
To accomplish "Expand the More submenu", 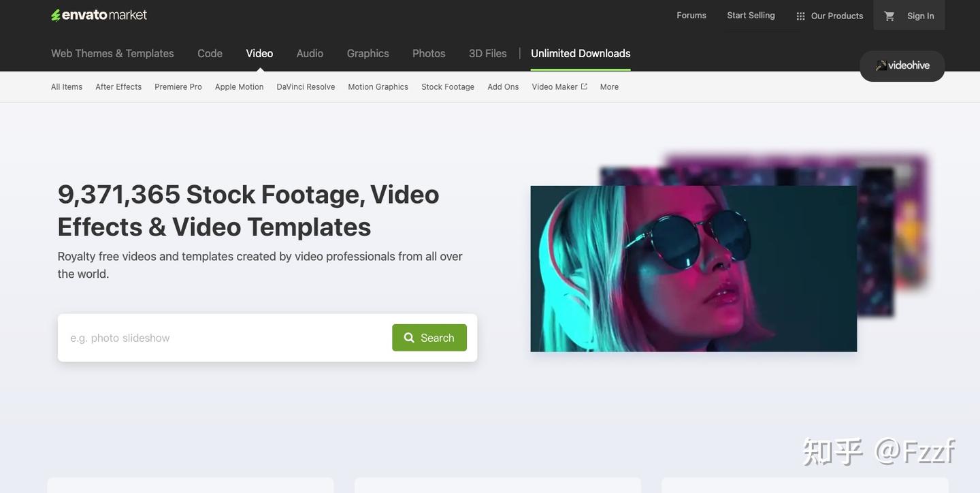I will pyautogui.click(x=609, y=86).
